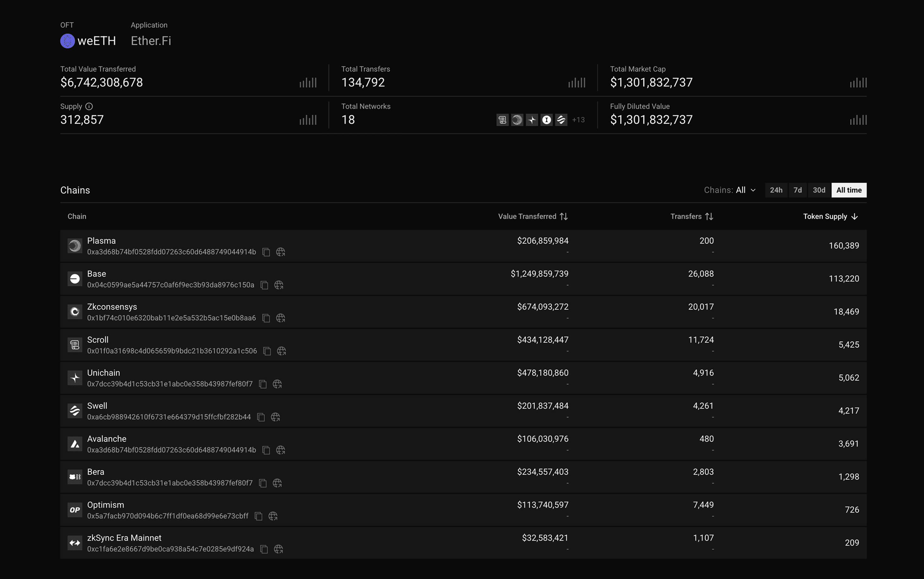Viewport: 924px width, 579px height.
Task: Open the Ether.Fi application link
Action: click(151, 41)
